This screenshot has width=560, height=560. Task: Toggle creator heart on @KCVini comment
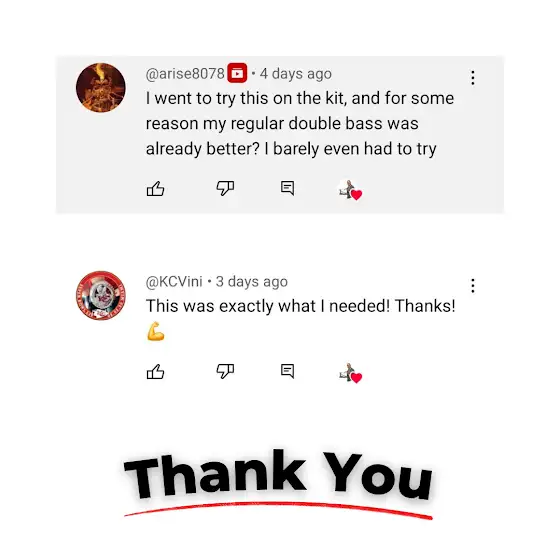click(x=350, y=373)
